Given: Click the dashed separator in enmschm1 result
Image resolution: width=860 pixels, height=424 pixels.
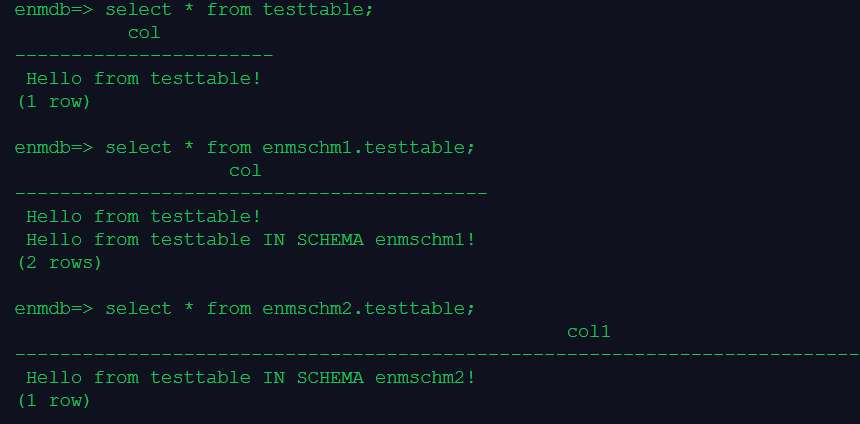Looking at the screenshot, I should 250,192.
